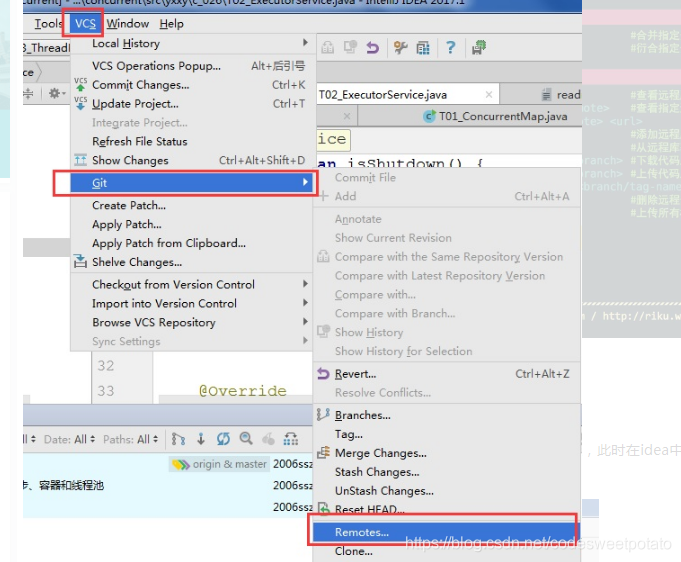
Task: Select UnStash Changes...
Action: (446, 491)
